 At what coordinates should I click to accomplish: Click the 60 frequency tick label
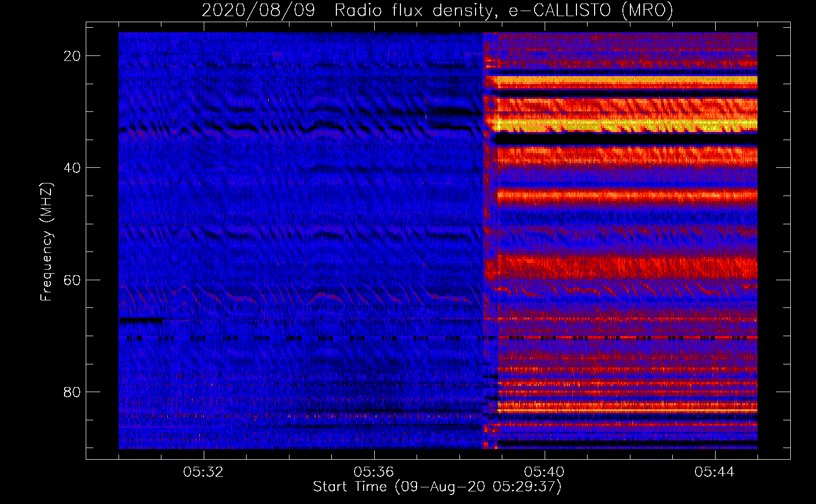(72, 280)
